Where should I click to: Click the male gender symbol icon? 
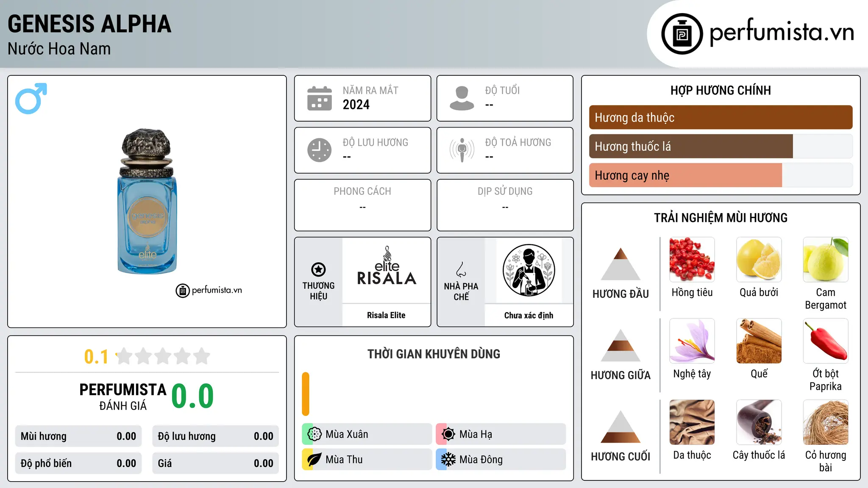click(x=31, y=98)
